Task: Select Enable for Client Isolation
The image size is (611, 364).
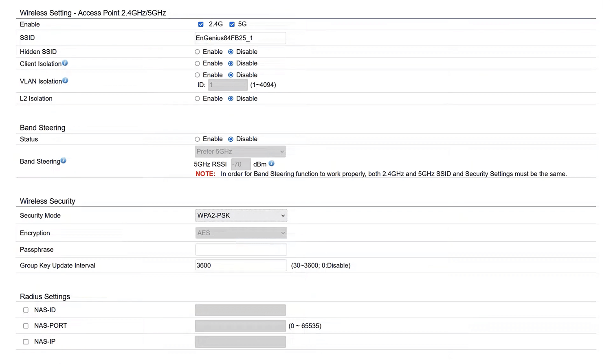Action: point(197,64)
